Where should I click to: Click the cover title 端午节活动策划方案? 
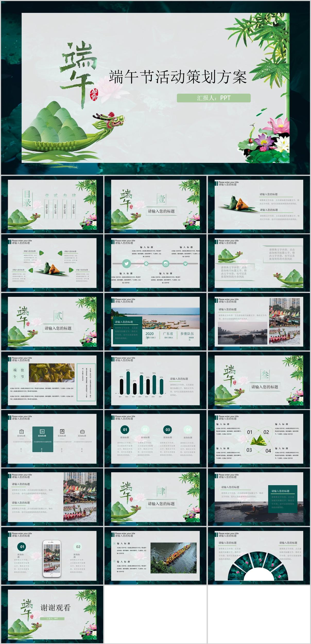pos(178,77)
